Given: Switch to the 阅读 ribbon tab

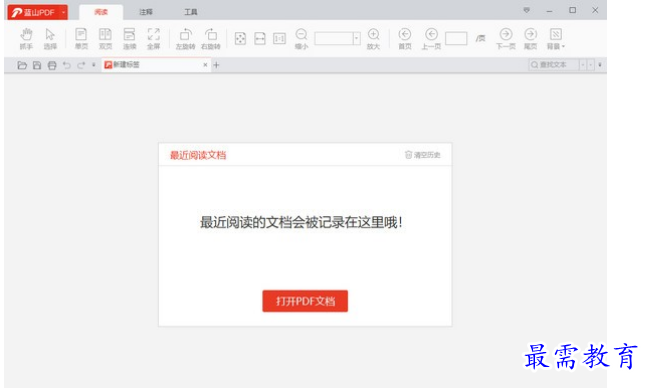Looking at the screenshot, I should pyautogui.click(x=101, y=12).
